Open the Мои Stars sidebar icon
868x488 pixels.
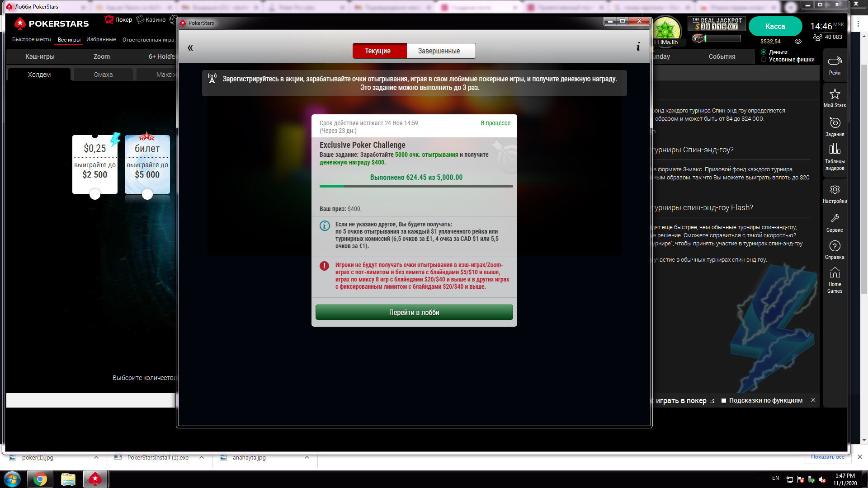point(835,98)
